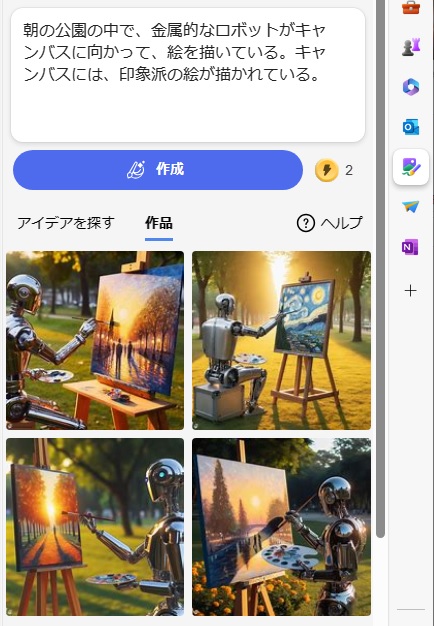Switch to アイデアを探す tab
The height and width of the screenshot is (626, 434).
[66, 223]
